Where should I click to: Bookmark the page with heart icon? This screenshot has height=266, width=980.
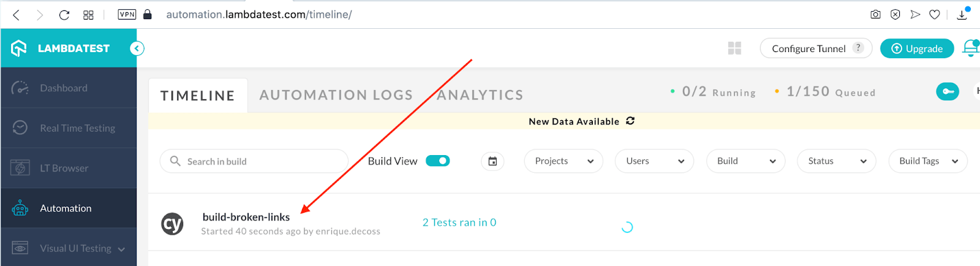click(x=935, y=14)
